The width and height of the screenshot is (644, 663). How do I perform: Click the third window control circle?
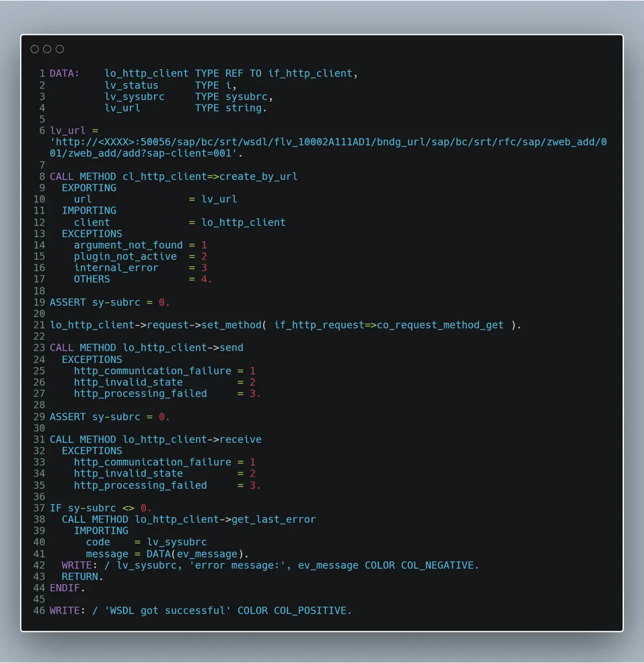coord(60,49)
